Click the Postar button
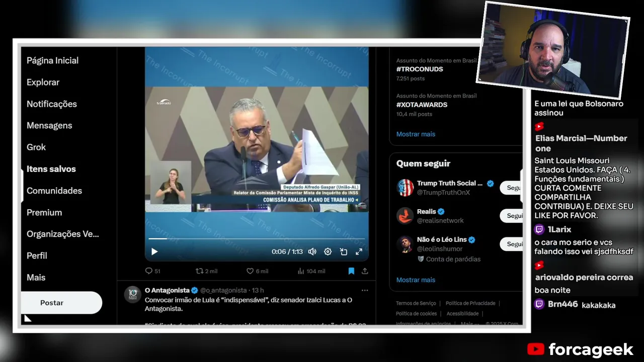This screenshot has width=644, height=362. (x=61, y=303)
